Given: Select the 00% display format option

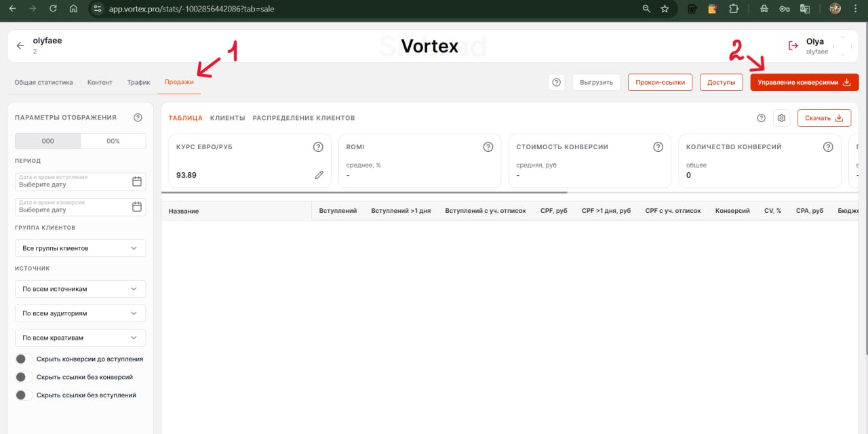Looking at the screenshot, I should coord(113,141).
